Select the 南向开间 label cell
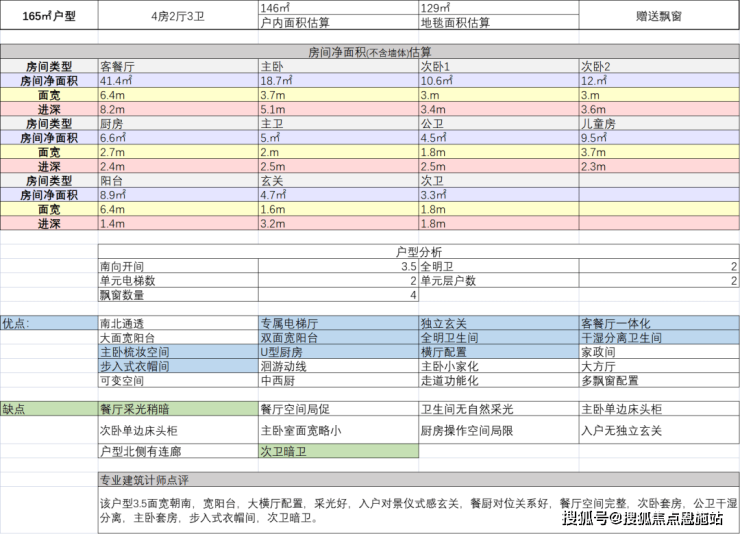Viewport: 740px width, 534px height. [x=177, y=267]
